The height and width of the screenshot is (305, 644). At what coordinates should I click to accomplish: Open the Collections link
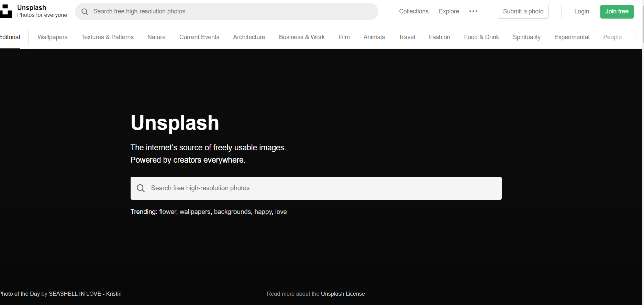[x=413, y=11]
